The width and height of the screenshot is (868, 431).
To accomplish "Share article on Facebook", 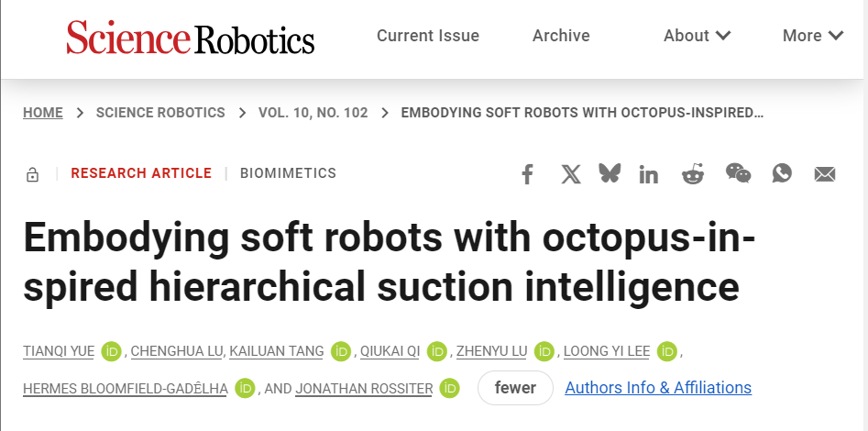I will 528,174.
